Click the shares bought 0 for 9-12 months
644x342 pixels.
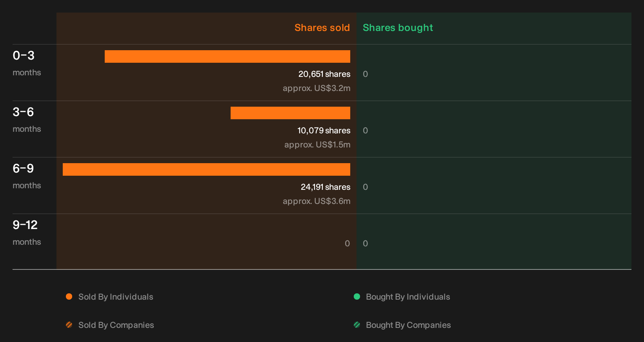click(366, 244)
